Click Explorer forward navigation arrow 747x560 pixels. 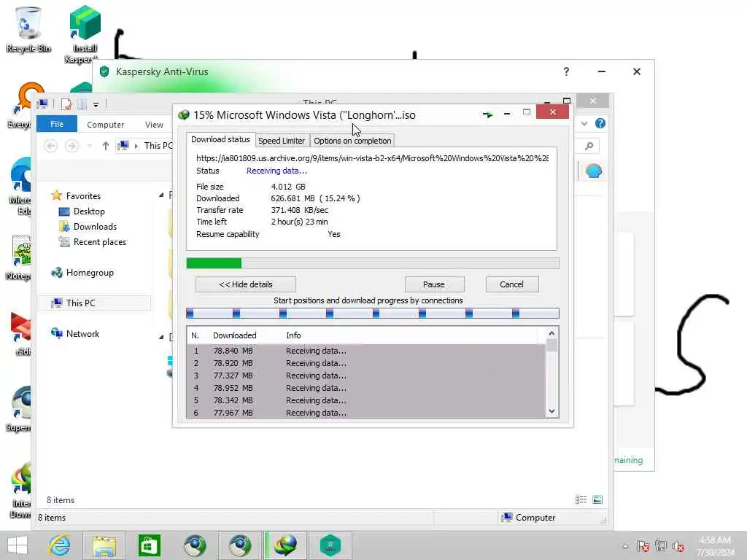coord(71,146)
